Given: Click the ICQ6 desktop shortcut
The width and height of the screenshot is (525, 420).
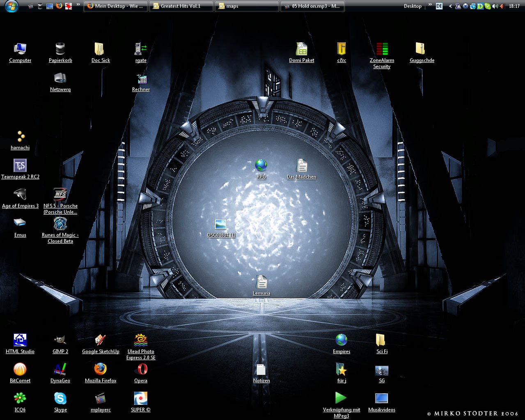Looking at the screenshot, I should pyautogui.click(x=20, y=399).
